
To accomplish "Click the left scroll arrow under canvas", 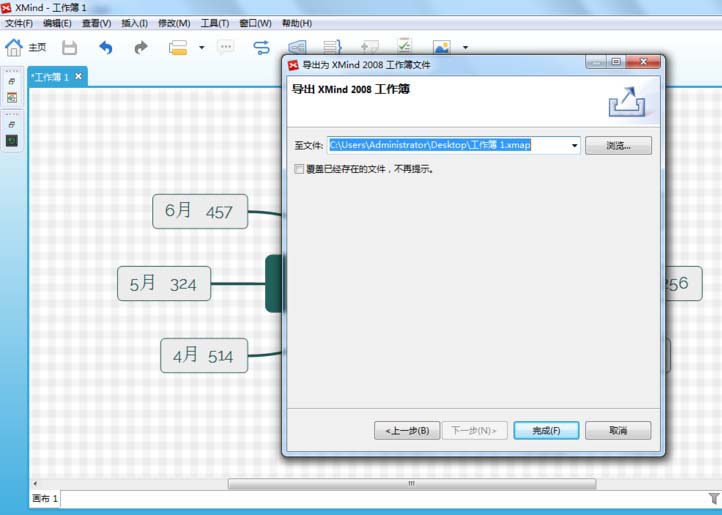I will (x=35, y=483).
